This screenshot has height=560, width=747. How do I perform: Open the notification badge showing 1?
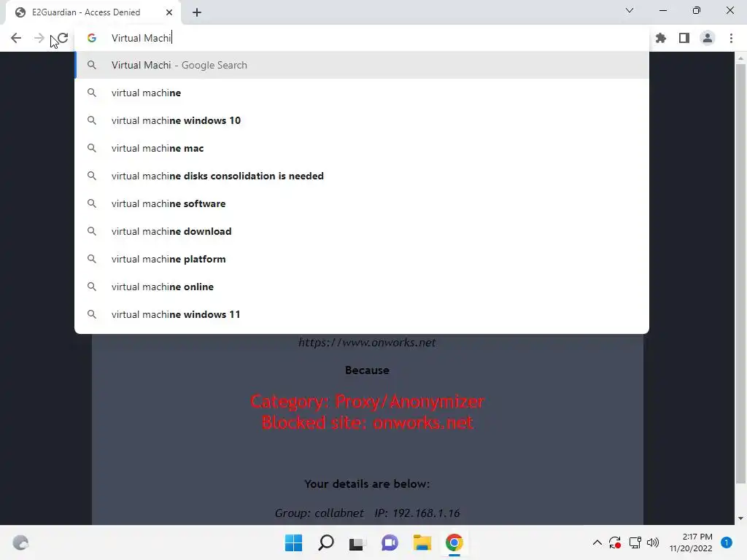coord(727,542)
